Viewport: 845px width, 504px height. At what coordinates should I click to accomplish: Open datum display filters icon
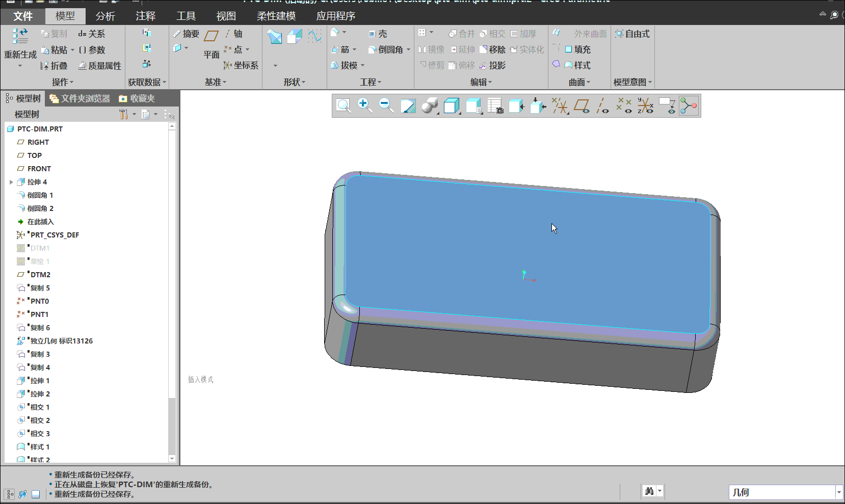click(x=560, y=106)
